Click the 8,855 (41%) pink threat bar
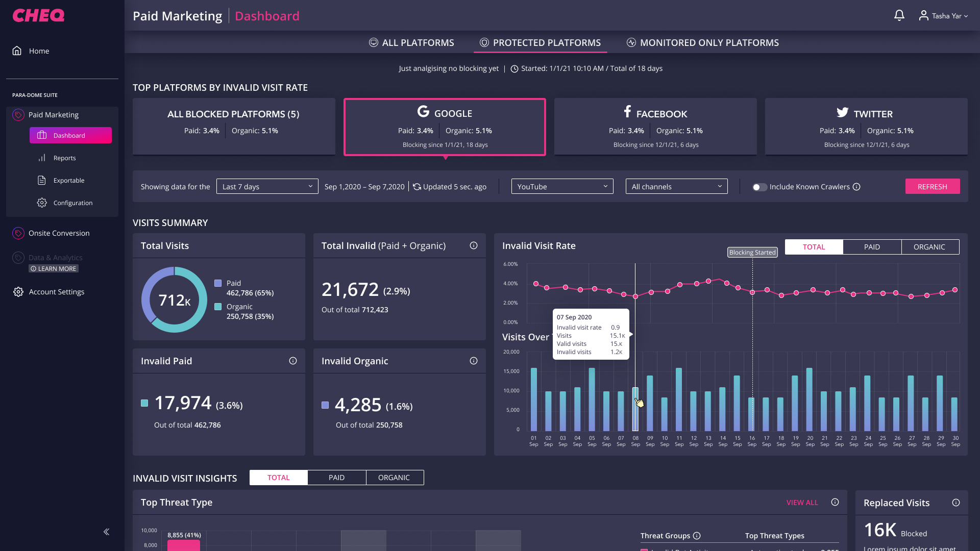This screenshot has width=980, height=551. [184, 545]
